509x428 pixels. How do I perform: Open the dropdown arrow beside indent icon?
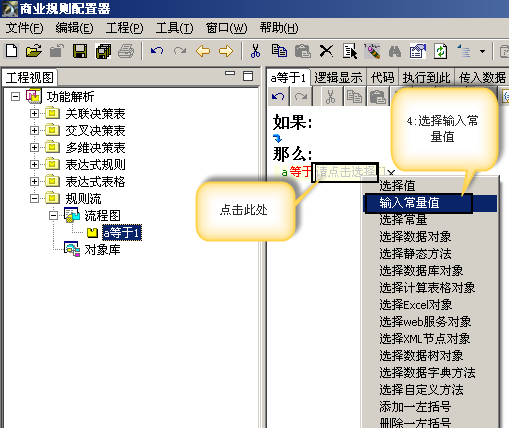[x=482, y=52]
